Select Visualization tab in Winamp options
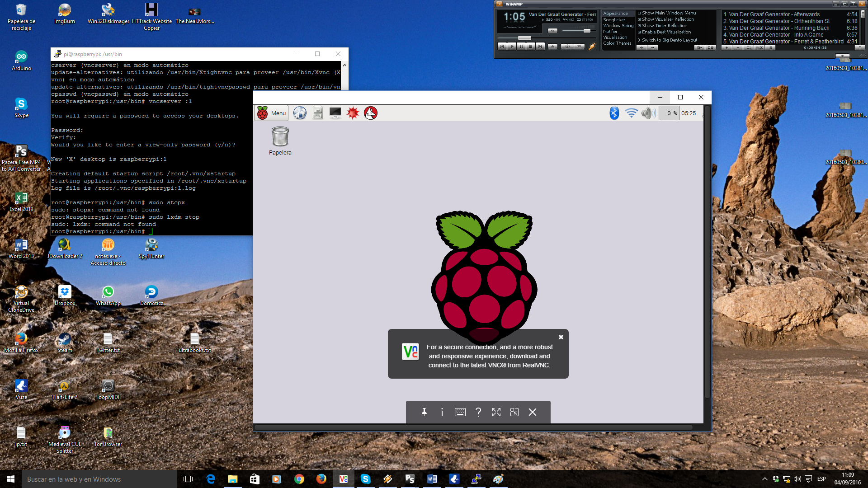The height and width of the screenshot is (488, 868). tap(615, 38)
